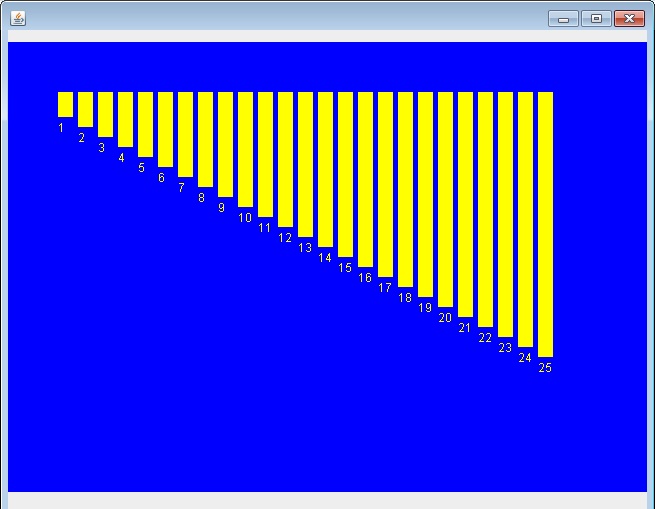The image size is (655, 509).
Task: Click the yellow bar labeled 20
Action: point(445,199)
